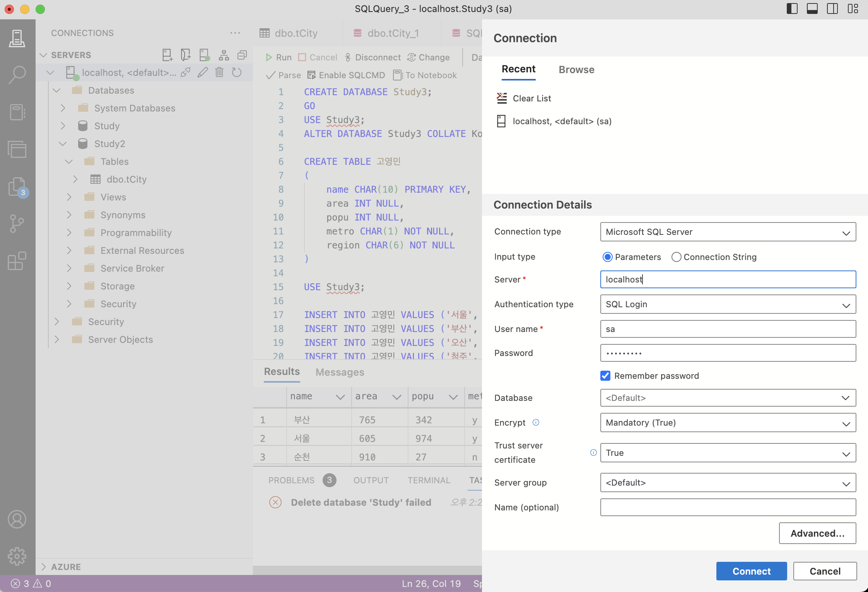The height and width of the screenshot is (592, 868).
Task: Select the Parameters input type option
Action: coord(608,257)
